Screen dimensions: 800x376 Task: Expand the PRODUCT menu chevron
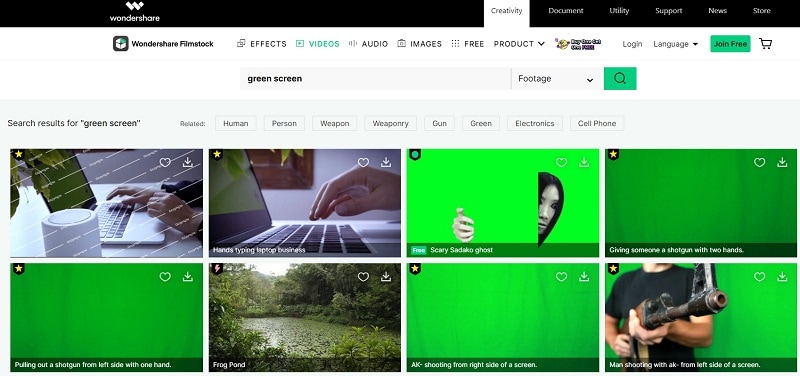541,44
